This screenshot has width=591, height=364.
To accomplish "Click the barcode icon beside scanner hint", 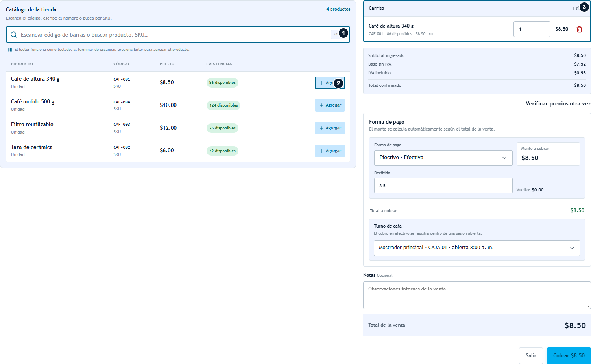I will point(9,50).
